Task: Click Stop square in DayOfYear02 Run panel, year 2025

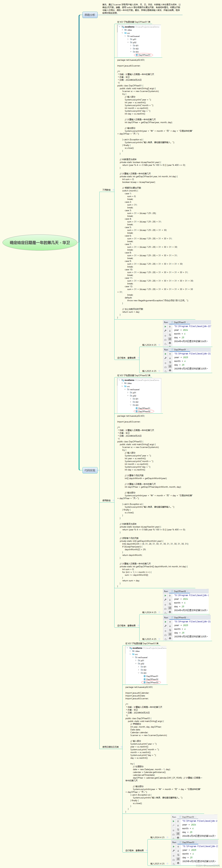Action: (165, 631)
